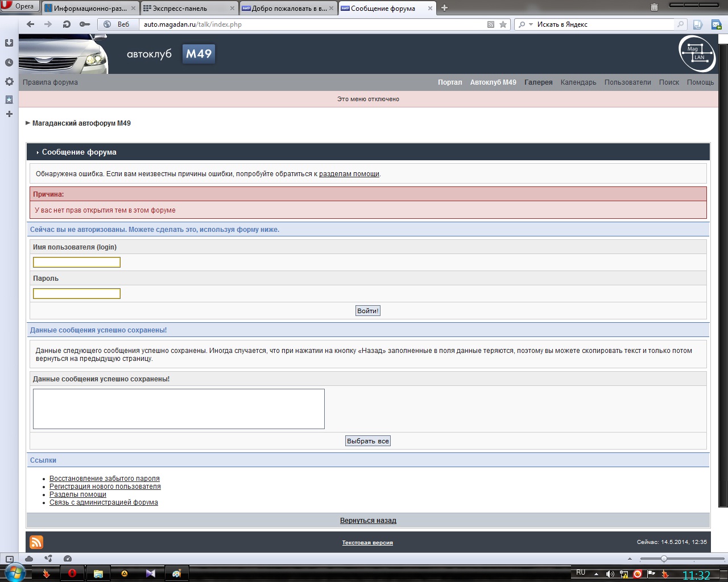Open Галерея in forum navigation menu
This screenshot has height=582, width=728.
(x=538, y=82)
